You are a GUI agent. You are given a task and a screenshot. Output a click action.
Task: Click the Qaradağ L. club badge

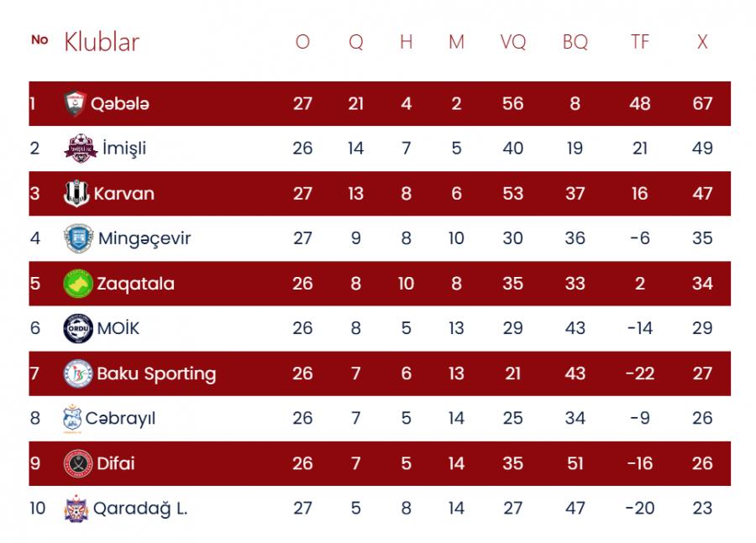pos(76,508)
